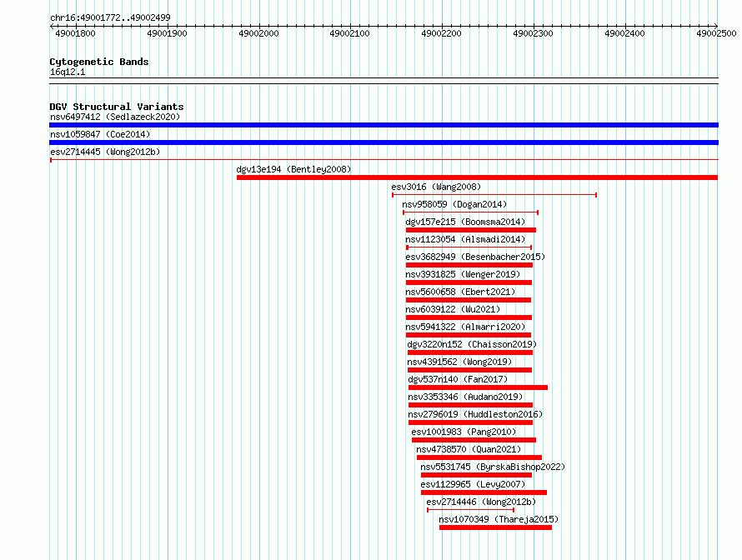Click esv1129965 (Levy2007) label
Viewport: 742px width, 560px height.
pyautogui.click(x=473, y=484)
